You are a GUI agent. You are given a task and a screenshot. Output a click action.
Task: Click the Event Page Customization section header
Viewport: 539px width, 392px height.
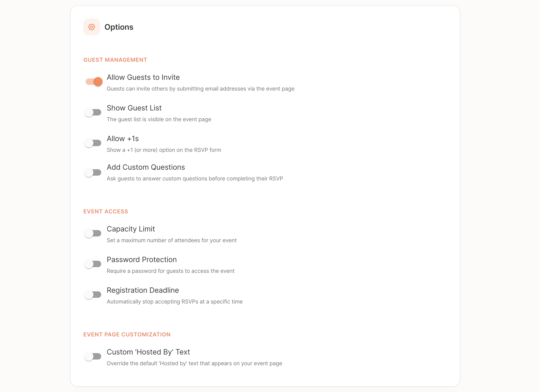127,335
